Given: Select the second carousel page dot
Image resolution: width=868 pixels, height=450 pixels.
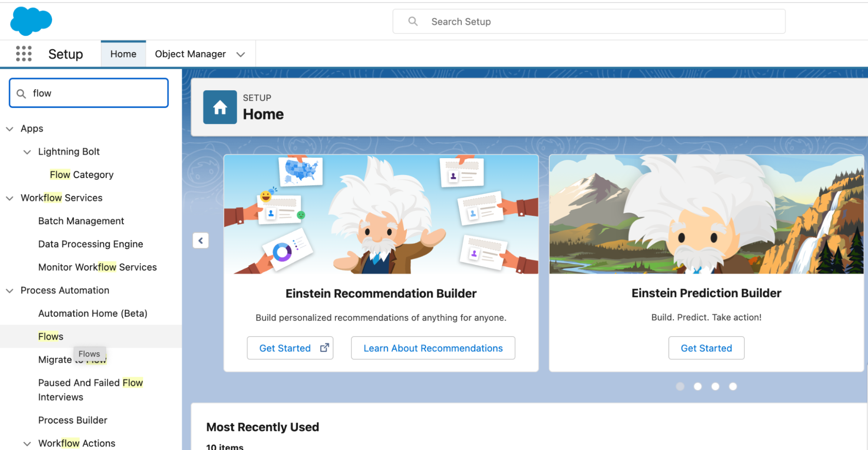Looking at the screenshot, I should [697, 386].
